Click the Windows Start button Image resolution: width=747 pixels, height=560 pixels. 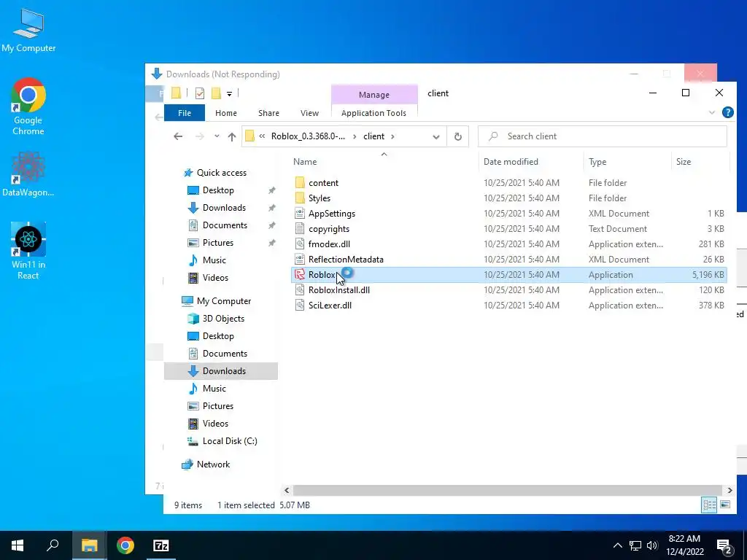pos(18,545)
